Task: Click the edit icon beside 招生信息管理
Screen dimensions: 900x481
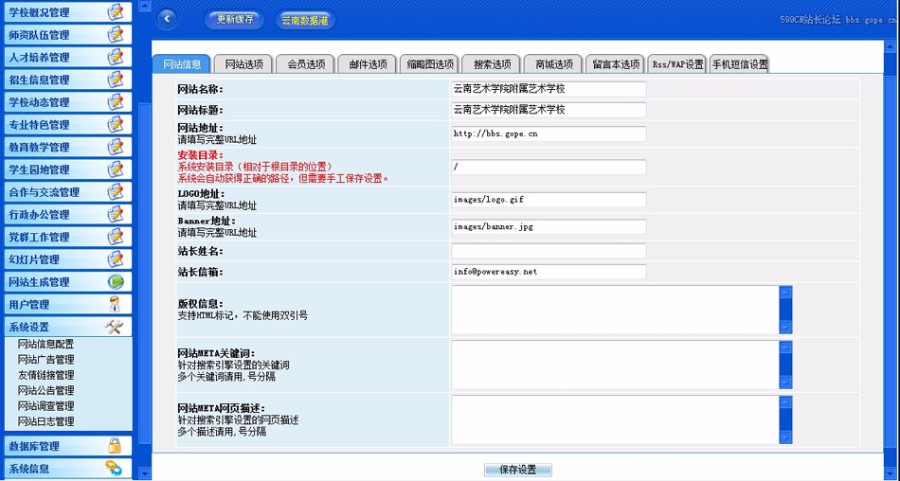Action: [115, 79]
